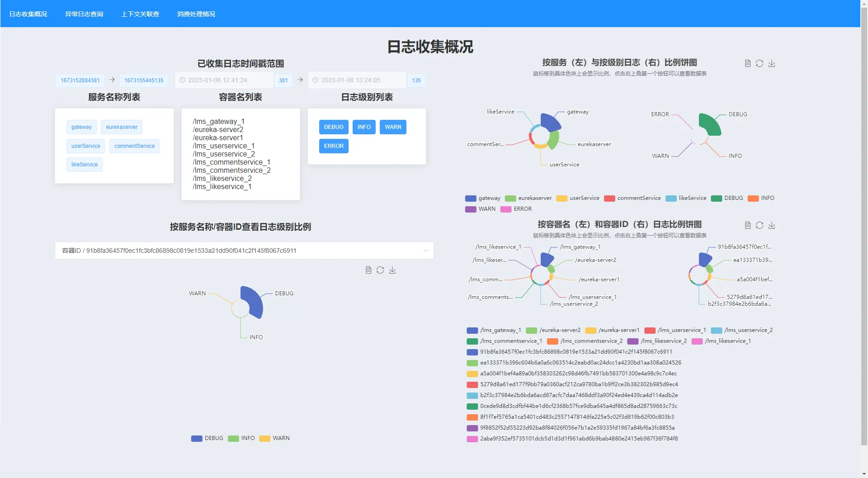This screenshot has width=868, height=478.
Task: Open 上下文关联查 menu item
Action: [x=140, y=14]
